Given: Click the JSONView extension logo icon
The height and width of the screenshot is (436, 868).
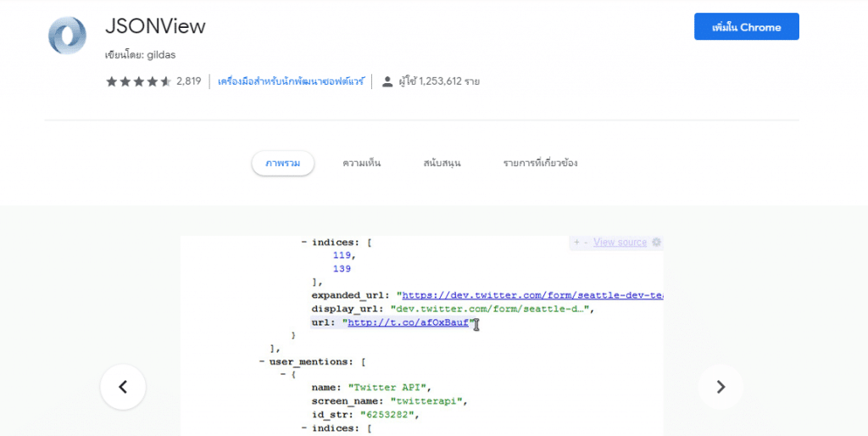Looking at the screenshot, I should (67, 36).
